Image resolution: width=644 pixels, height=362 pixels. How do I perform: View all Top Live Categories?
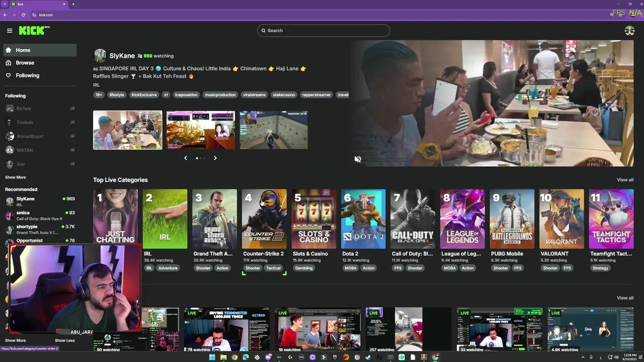tap(625, 180)
